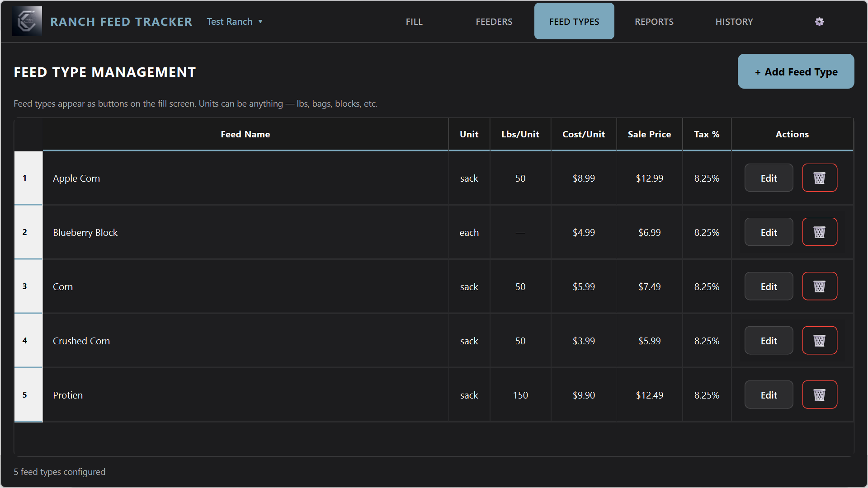The height and width of the screenshot is (488, 868).
Task: Click the $7.49 sale price cell
Action: 649,286
